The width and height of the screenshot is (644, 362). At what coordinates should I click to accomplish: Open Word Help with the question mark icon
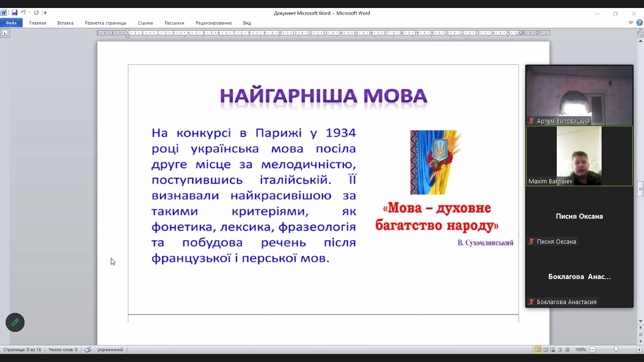coord(639,23)
